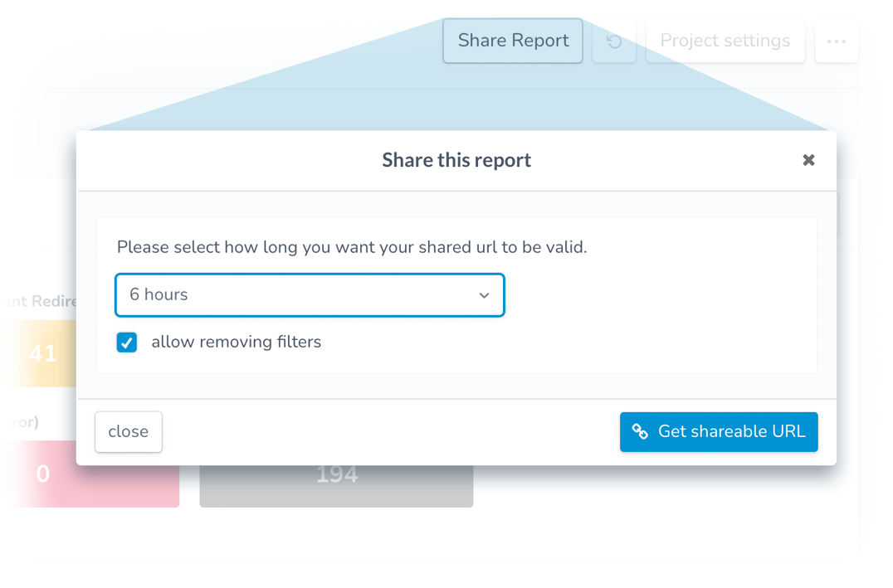Click the close button in the dialog footer
Viewport: 893px width, 588px height.
pyautogui.click(x=129, y=431)
